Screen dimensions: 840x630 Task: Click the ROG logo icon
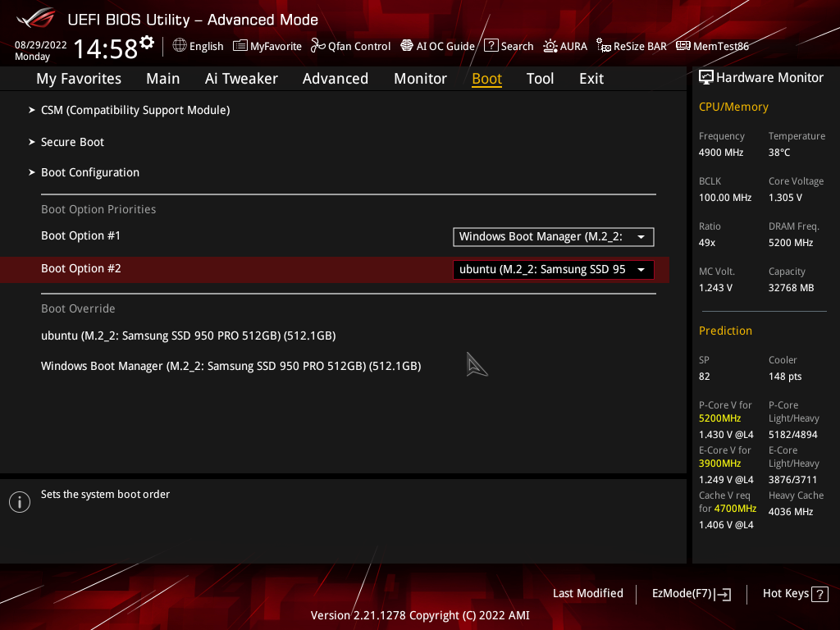pyautogui.click(x=36, y=19)
